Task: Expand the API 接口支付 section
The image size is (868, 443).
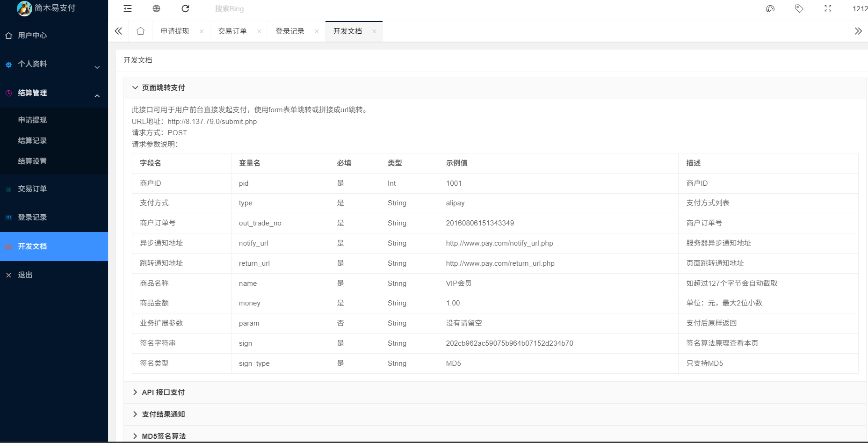Action: tap(163, 392)
